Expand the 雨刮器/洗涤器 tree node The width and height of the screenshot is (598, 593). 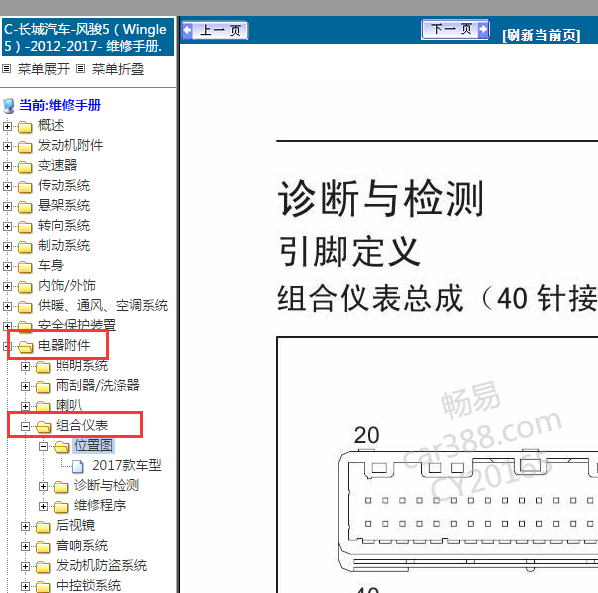tap(26, 386)
